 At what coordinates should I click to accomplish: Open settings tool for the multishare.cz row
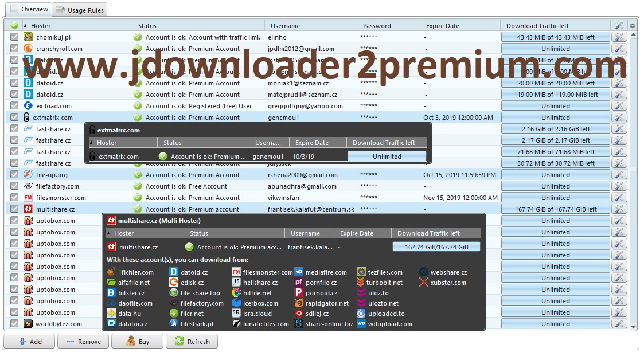[x=619, y=209]
